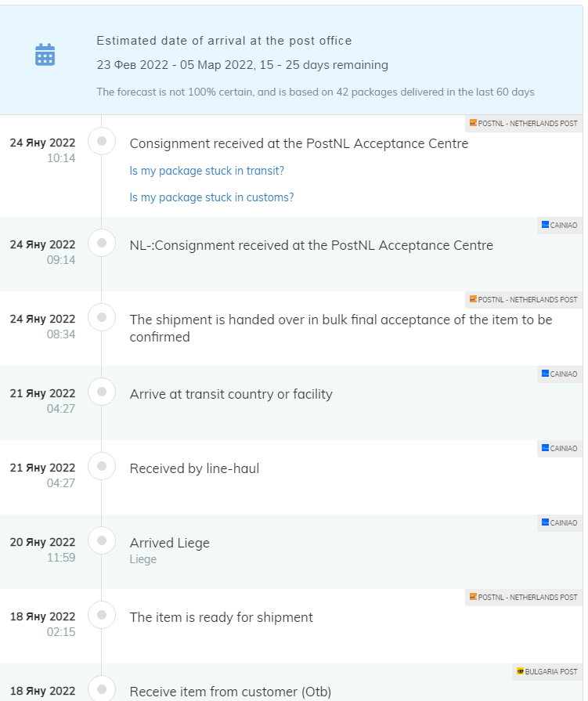Click Cainiao badge above 'Received by line-haul'
The width and height of the screenshot is (588, 701).
pos(559,449)
